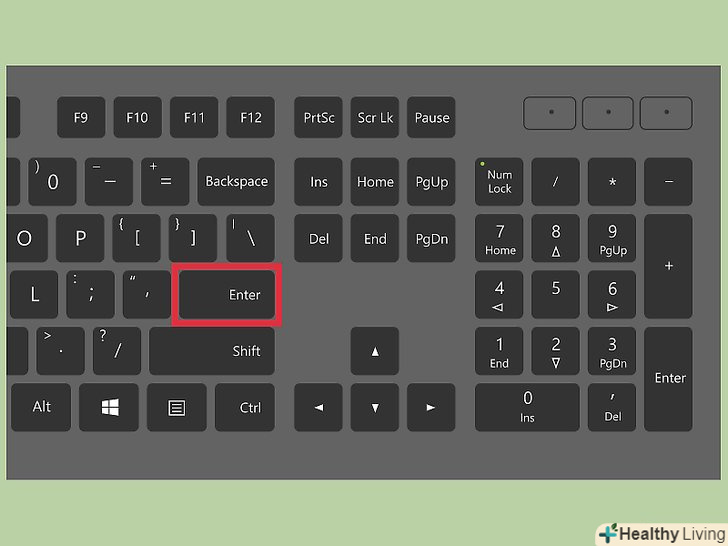This screenshot has height=546, width=728.
Task: Click the PgDn navigation key
Action: 431,238
